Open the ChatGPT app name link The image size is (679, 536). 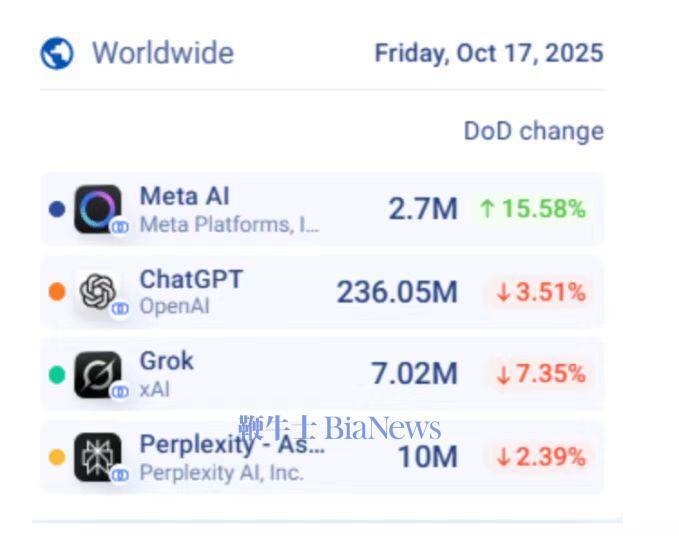coord(191,279)
